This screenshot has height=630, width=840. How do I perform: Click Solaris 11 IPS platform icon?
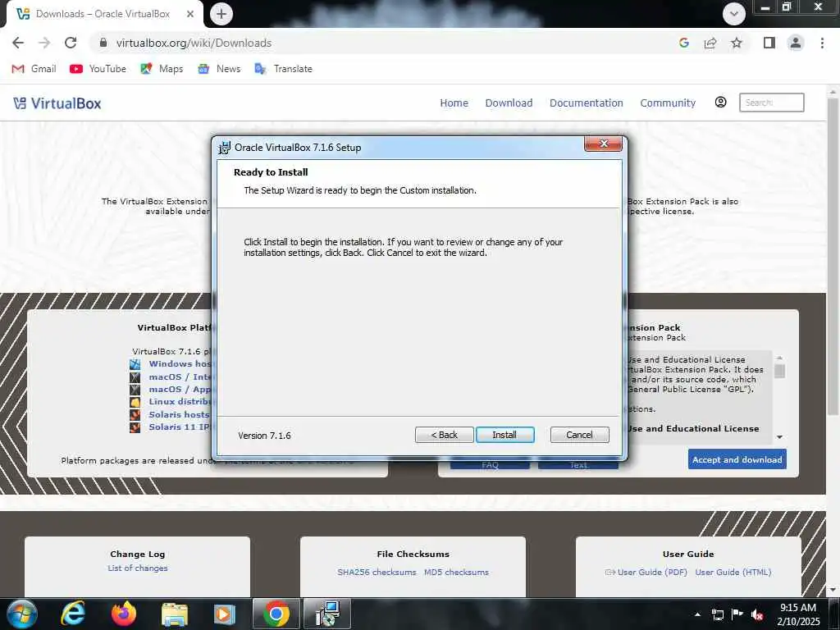tap(135, 427)
